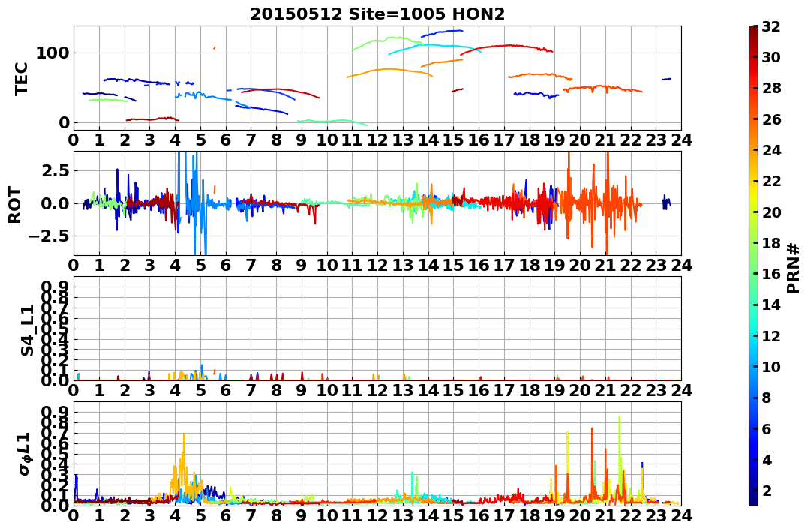The image size is (808, 532).
Task: Click TEC y-axis tick 0
Action: point(65,123)
